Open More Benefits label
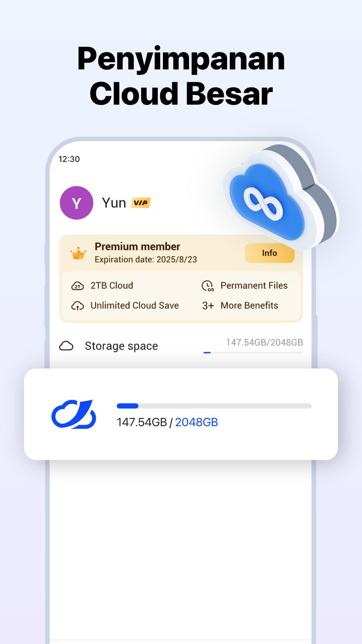This screenshot has width=362, height=644. [249, 306]
